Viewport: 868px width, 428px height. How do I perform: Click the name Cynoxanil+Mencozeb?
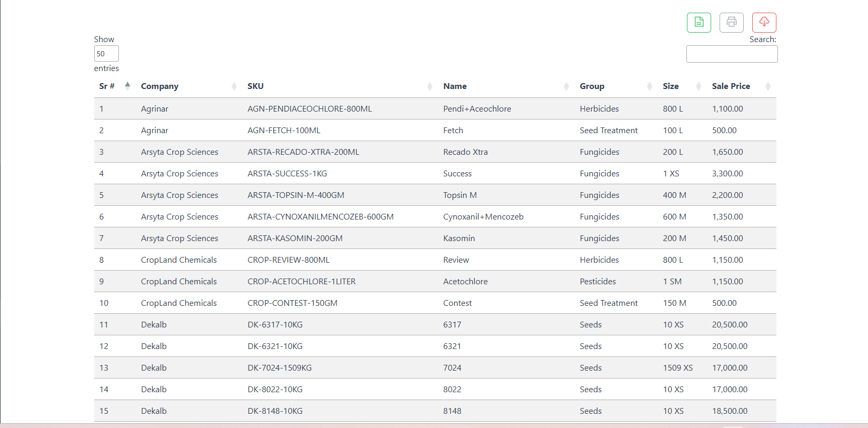pos(483,217)
